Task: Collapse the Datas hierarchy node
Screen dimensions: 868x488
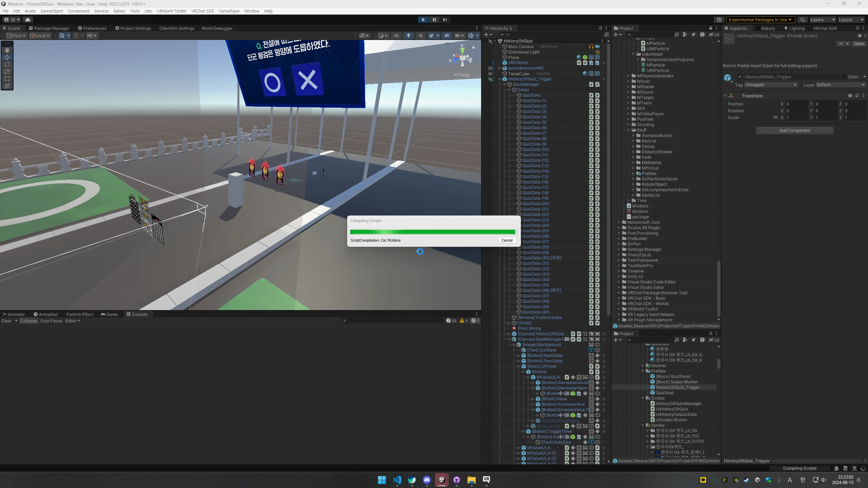Action: point(509,90)
